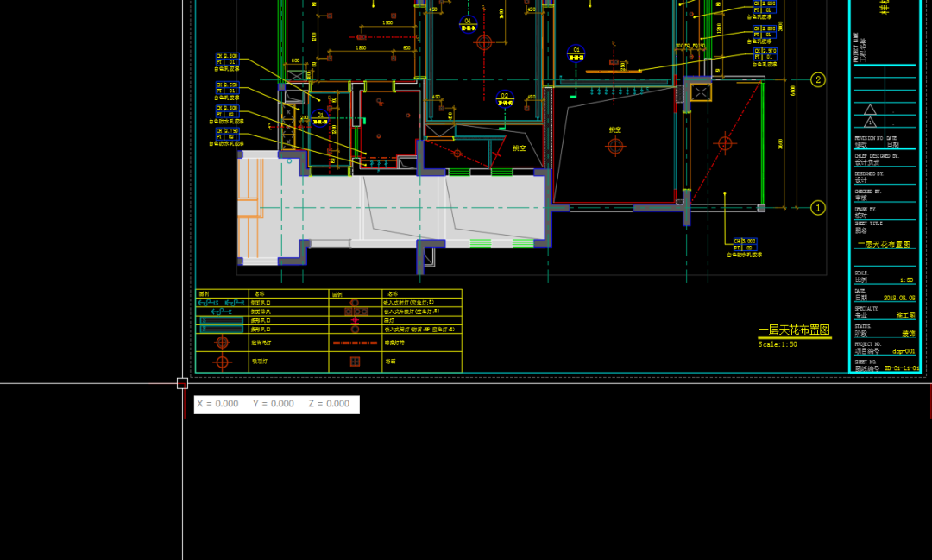This screenshot has width=932, height=560.
Task: Click the 1900 dimension text at top
Action: pyautogui.click(x=387, y=22)
